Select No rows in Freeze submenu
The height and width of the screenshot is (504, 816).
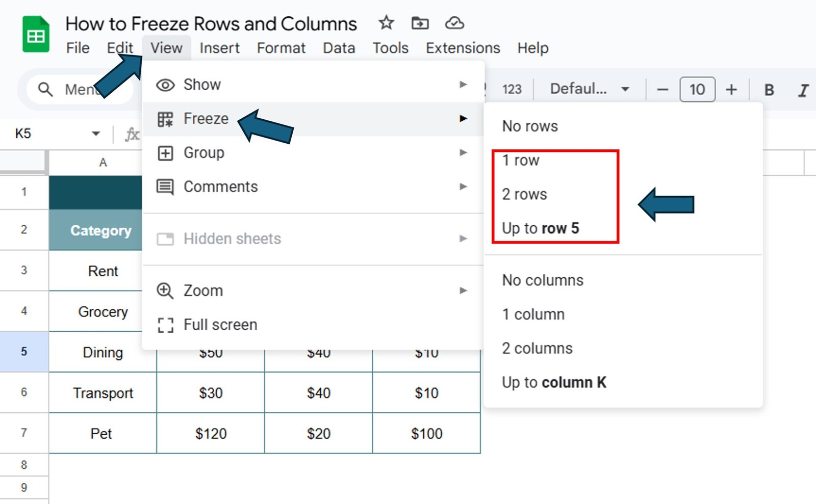[x=623, y=126]
